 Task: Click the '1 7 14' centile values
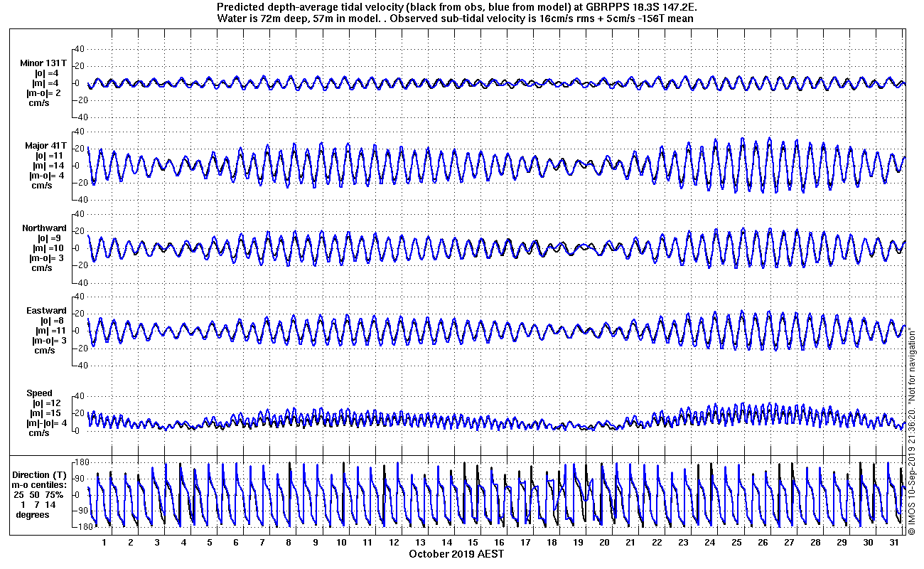pyautogui.click(x=39, y=504)
